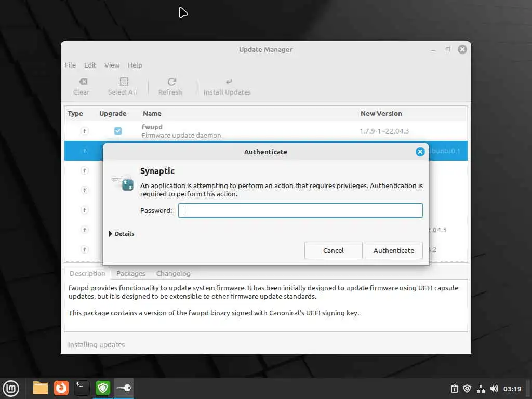Click the Install Updates toolbar icon
This screenshot has width=532, height=399.
229,82
